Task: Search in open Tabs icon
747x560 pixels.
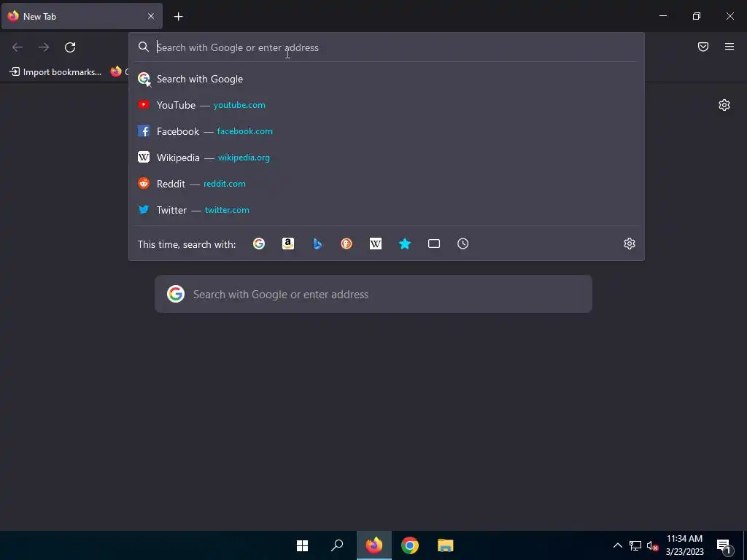Action: (433, 244)
